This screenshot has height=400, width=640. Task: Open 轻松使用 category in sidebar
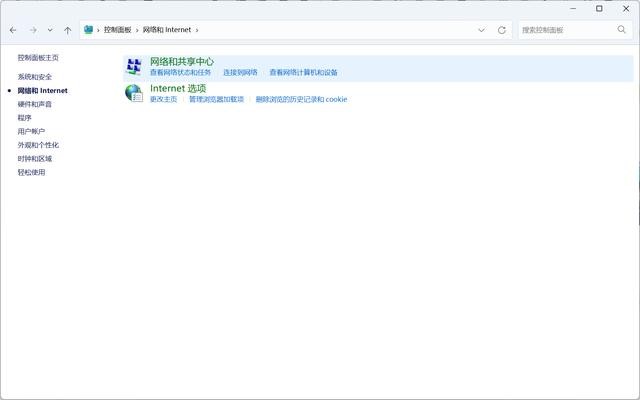tap(31, 172)
